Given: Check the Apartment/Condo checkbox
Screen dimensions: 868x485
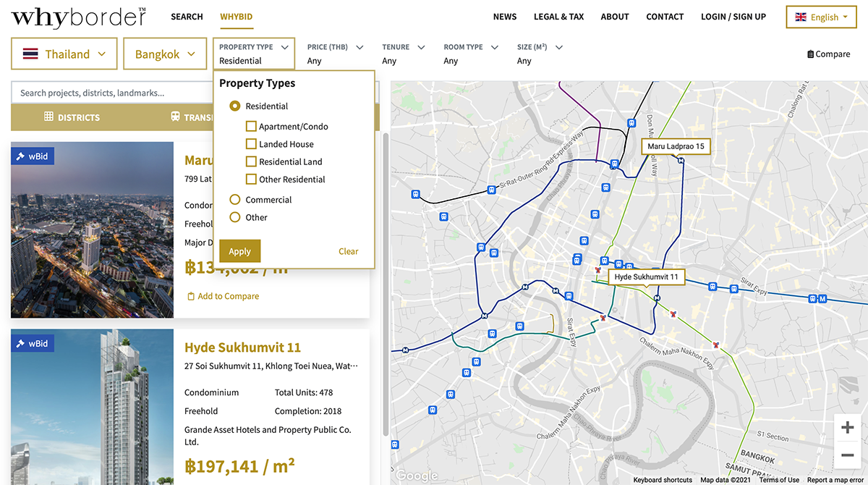Looking at the screenshot, I should (x=251, y=127).
